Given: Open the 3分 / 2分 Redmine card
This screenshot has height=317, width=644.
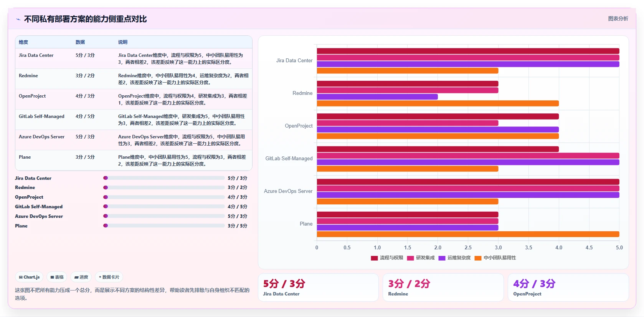Looking at the screenshot, I should (443, 287).
